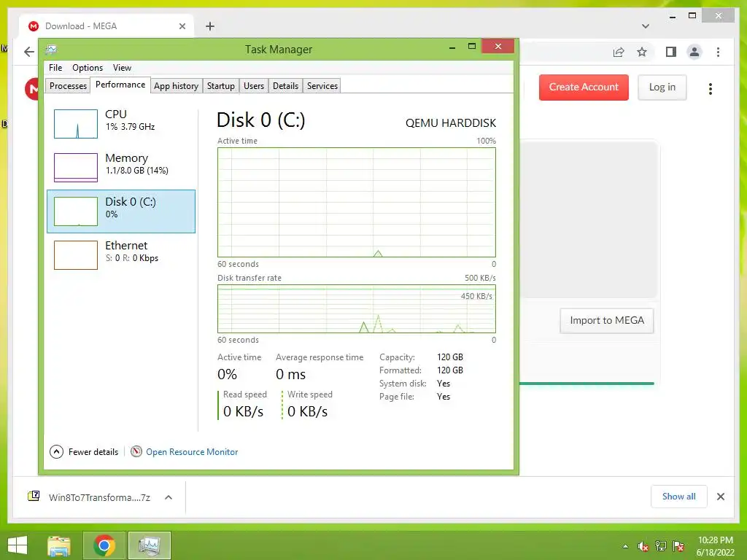Click the MEGA download progress bar

click(587, 384)
